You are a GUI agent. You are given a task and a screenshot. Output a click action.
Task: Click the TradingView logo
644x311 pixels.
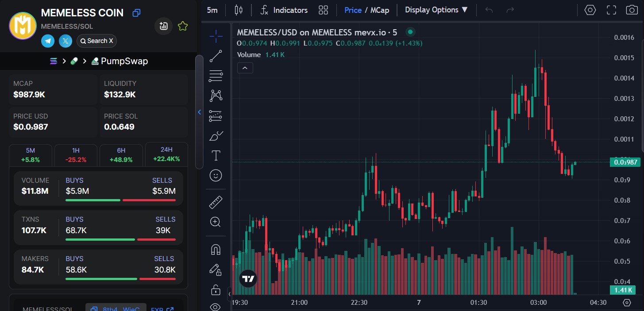coord(248,279)
